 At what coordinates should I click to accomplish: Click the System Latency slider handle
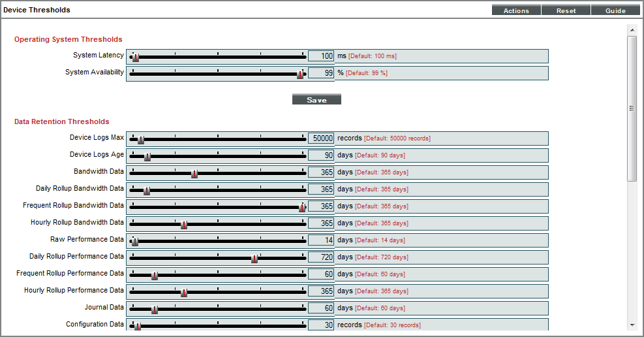(x=136, y=57)
